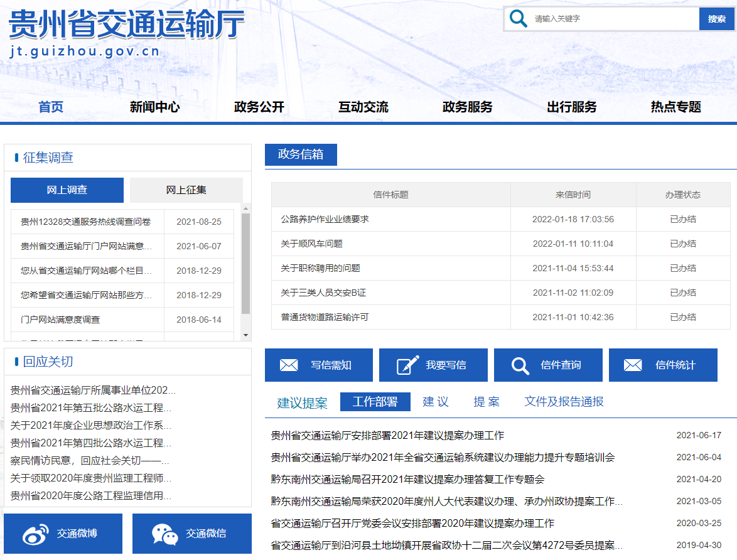737x560 pixels.
Task: Select the 网上调查 tab
Action: [x=67, y=190]
